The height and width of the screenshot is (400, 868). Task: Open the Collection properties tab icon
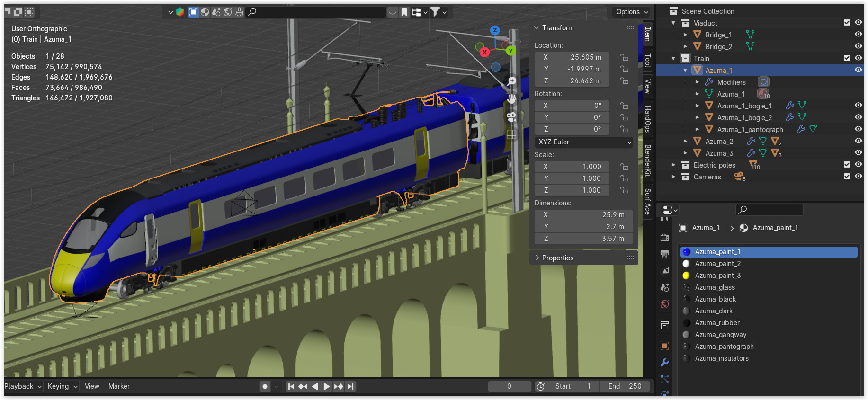(664, 325)
